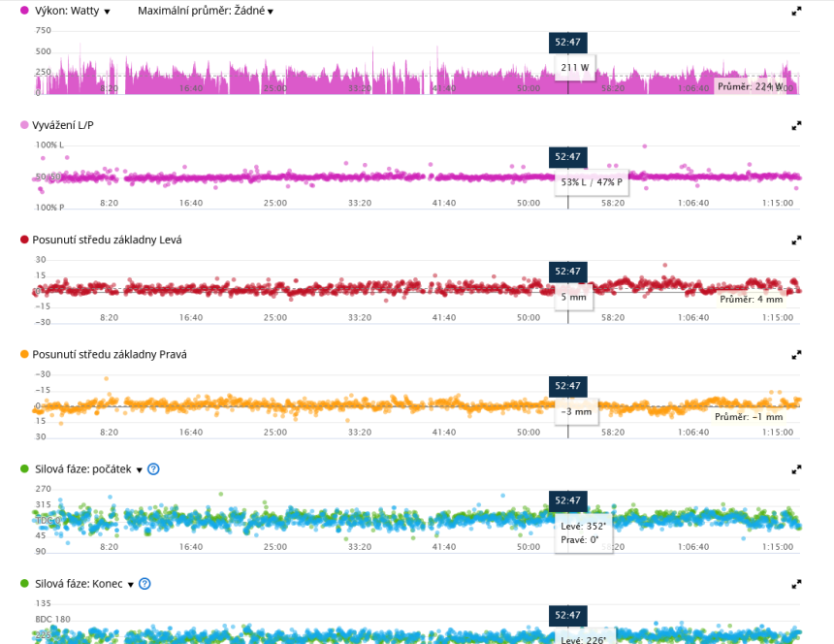
Task: Click the 211 W tooltip value
Action: click(575, 68)
